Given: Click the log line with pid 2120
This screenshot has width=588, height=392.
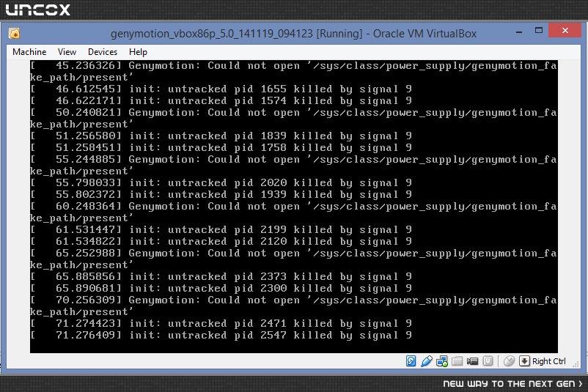Looking at the screenshot, I should click(x=221, y=241).
